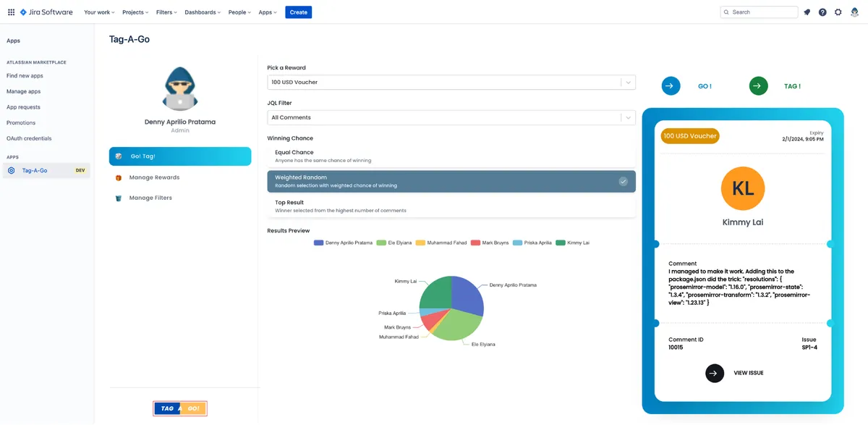Click in the Search input field
The width and height of the screenshot is (868, 425).
[759, 12]
